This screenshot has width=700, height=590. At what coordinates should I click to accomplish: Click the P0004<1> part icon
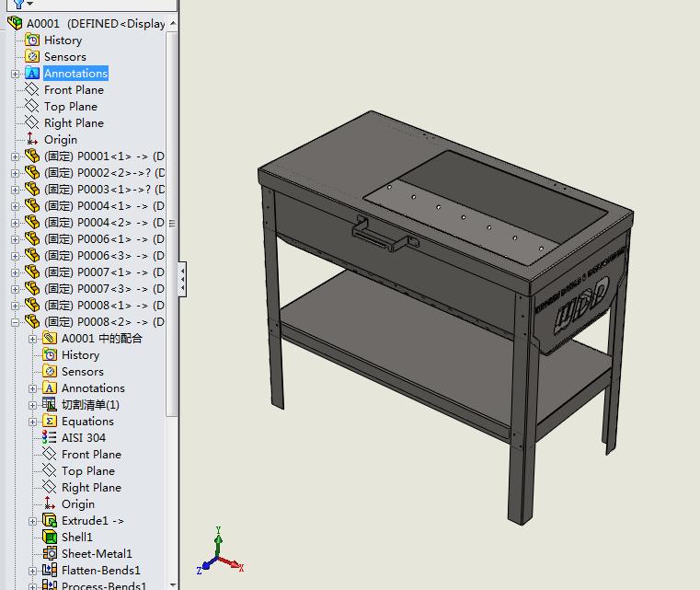click(x=32, y=205)
